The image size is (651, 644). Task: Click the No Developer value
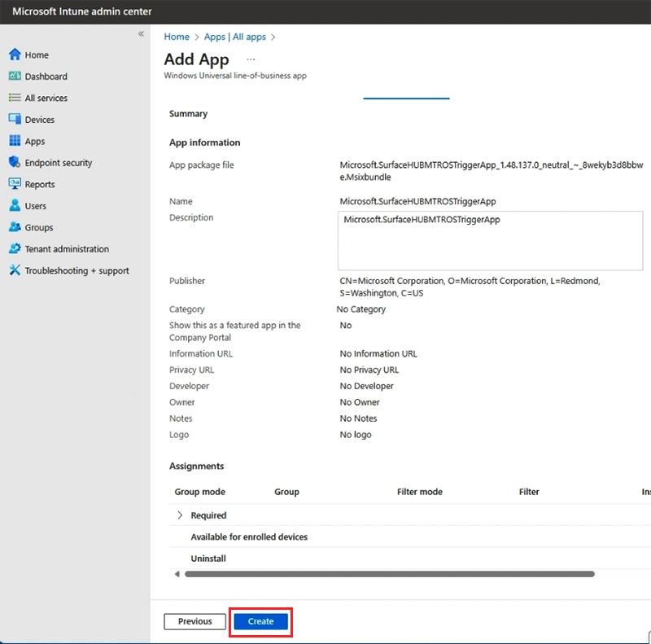coord(367,386)
